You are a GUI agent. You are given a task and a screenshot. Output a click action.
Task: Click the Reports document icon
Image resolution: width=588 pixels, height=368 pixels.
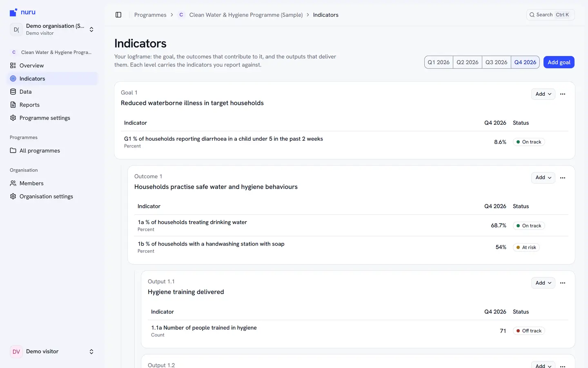13,105
